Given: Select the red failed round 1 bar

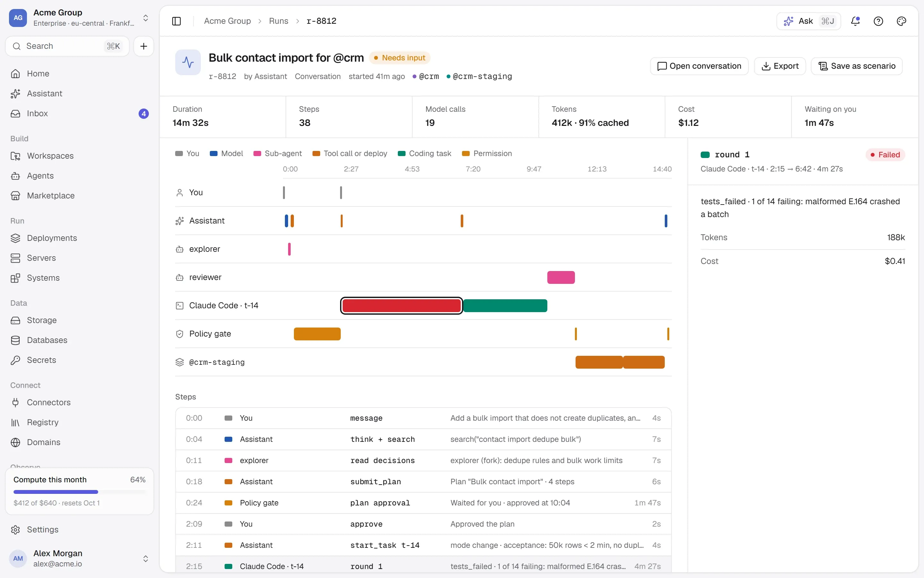Looking at the screenshot, I should click(401, 305).
